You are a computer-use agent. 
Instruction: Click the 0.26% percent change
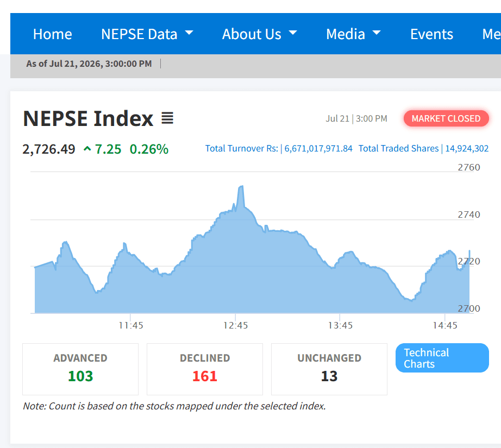pyautogui.click(x=149, y=149)
